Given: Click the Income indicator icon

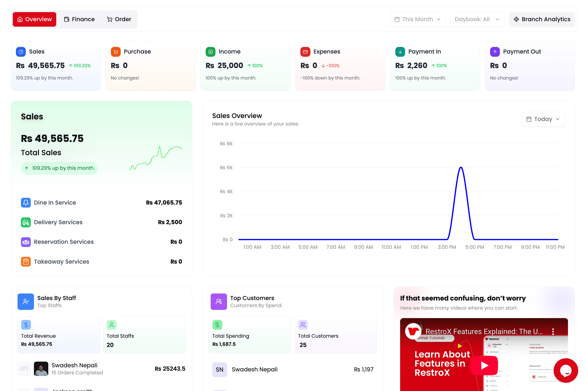Looking at the screenshot, I should tap(210, 52).
